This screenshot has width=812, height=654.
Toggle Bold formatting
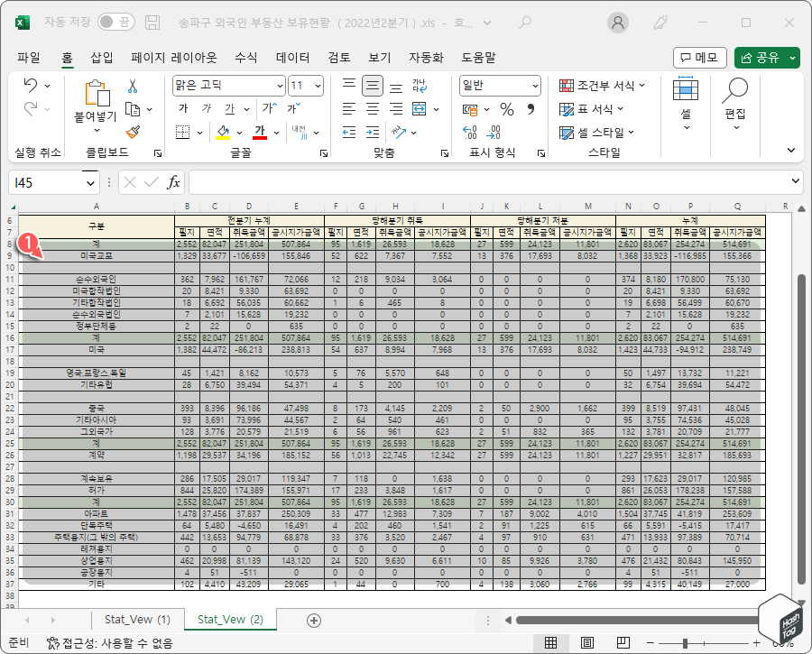(x=183, y=109)
